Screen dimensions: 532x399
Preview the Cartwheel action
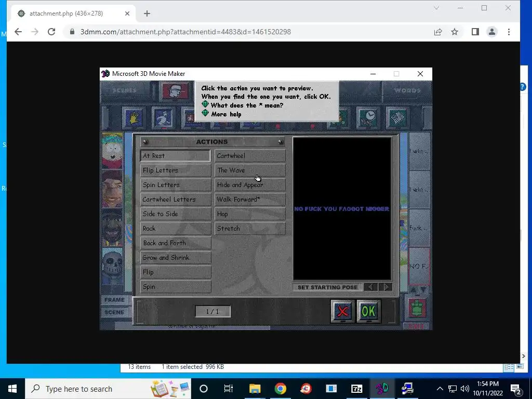click(x=250, y=156)
